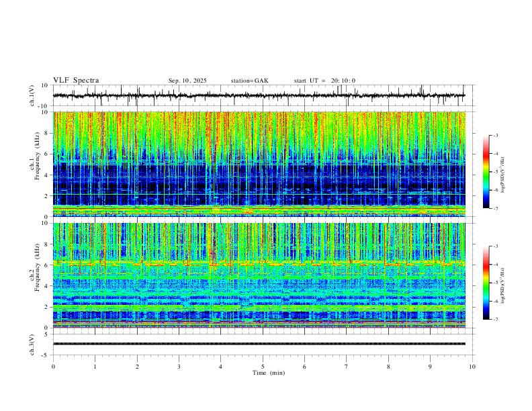This screenshot has height=411, width=532.
Task: Click the 'ch.1(V)' waveform axis label
Action: (x=32, y=95)
